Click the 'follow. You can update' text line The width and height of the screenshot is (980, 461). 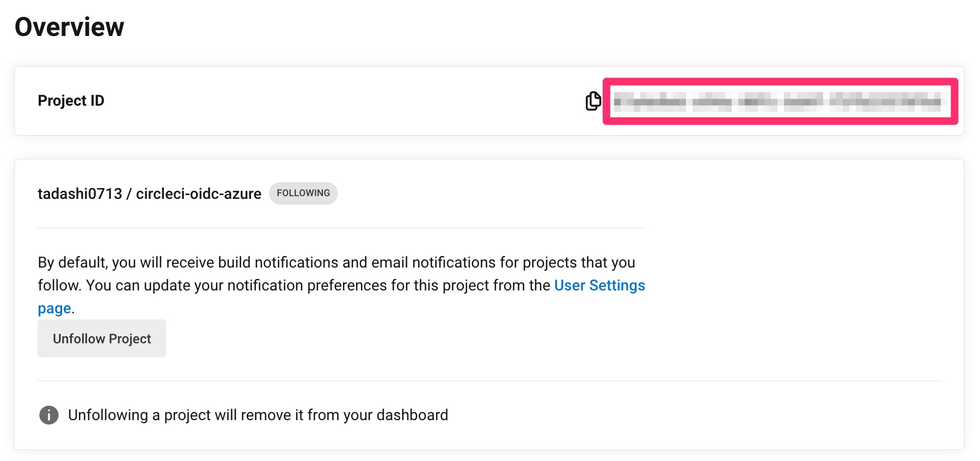294,286
